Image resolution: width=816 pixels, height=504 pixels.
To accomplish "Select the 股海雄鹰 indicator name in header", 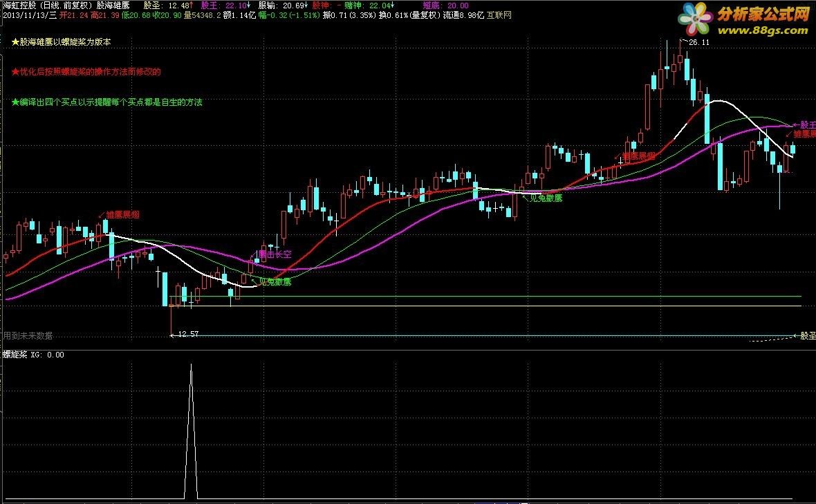I will (x=113, y=6).
